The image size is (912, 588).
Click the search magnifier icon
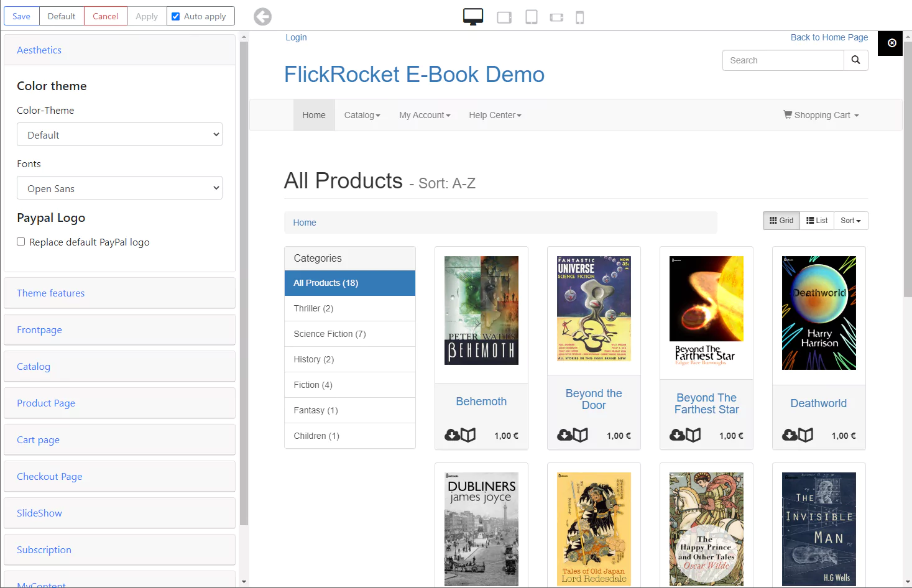tap(855, 60)
